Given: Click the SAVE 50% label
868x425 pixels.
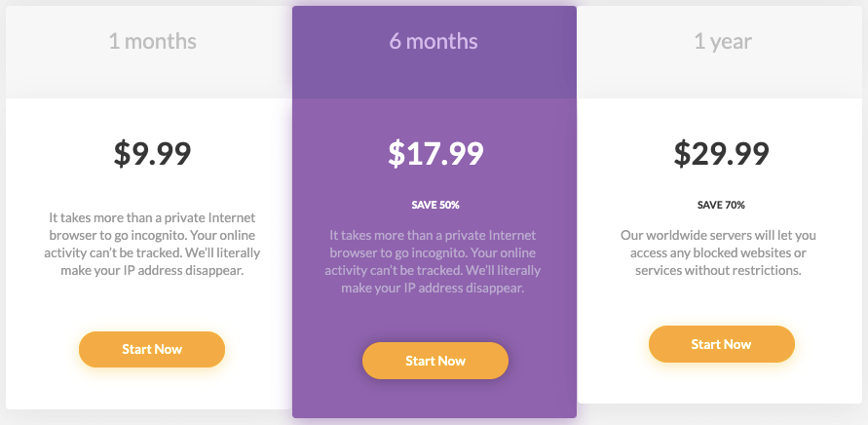Looking at the screenshot, I should coord(435,205).
